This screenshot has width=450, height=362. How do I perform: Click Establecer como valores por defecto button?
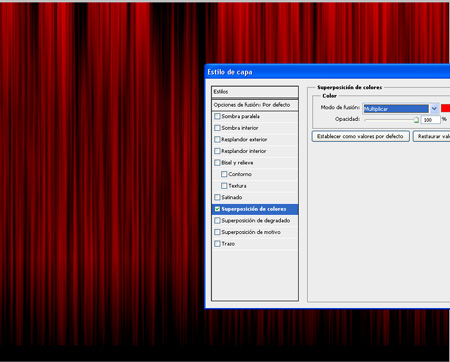coord(360,136)
